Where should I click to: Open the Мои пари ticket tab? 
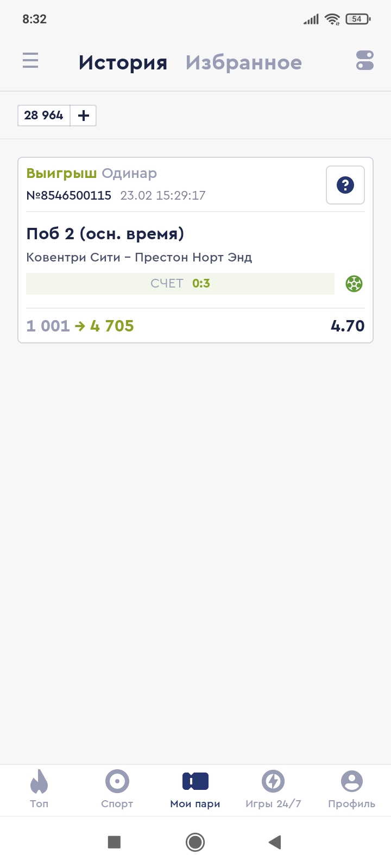pyautogui.click(x=195, y=789)
